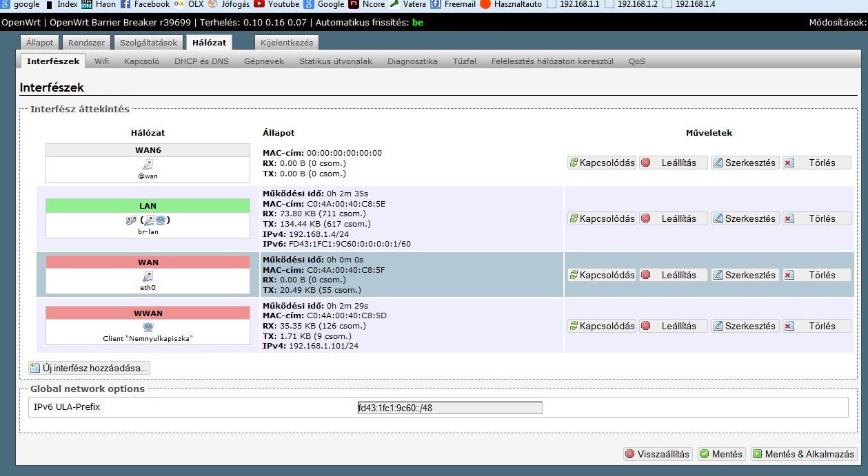This screenshot has width=868, height=476.
Task: Stop the LAN interface
Action: [673, 218]
